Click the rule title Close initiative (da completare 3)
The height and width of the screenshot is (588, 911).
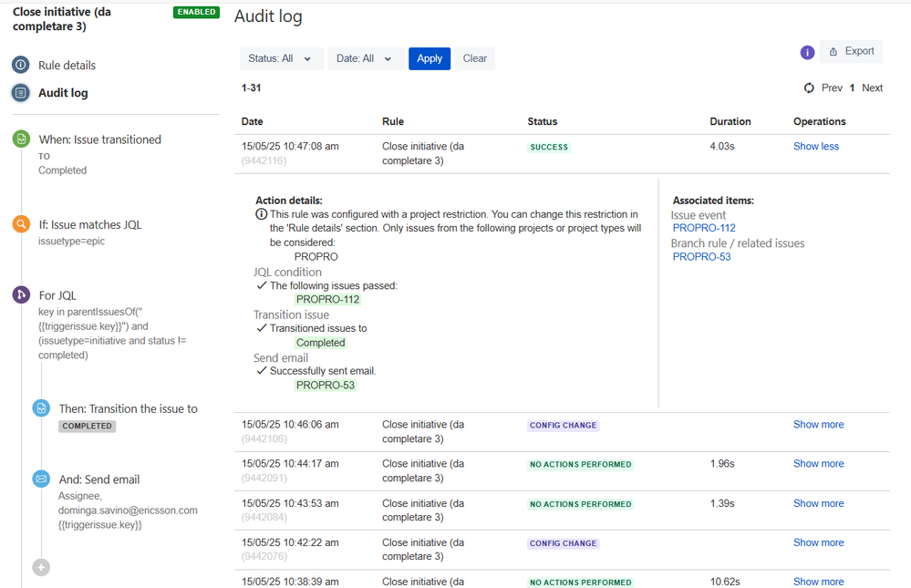click(x=62, y=19)
